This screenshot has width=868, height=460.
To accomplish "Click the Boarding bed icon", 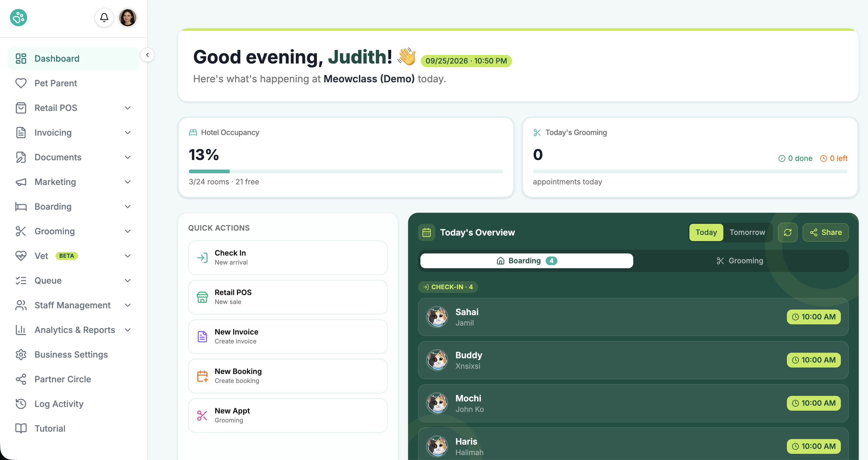I will [21, 207].
